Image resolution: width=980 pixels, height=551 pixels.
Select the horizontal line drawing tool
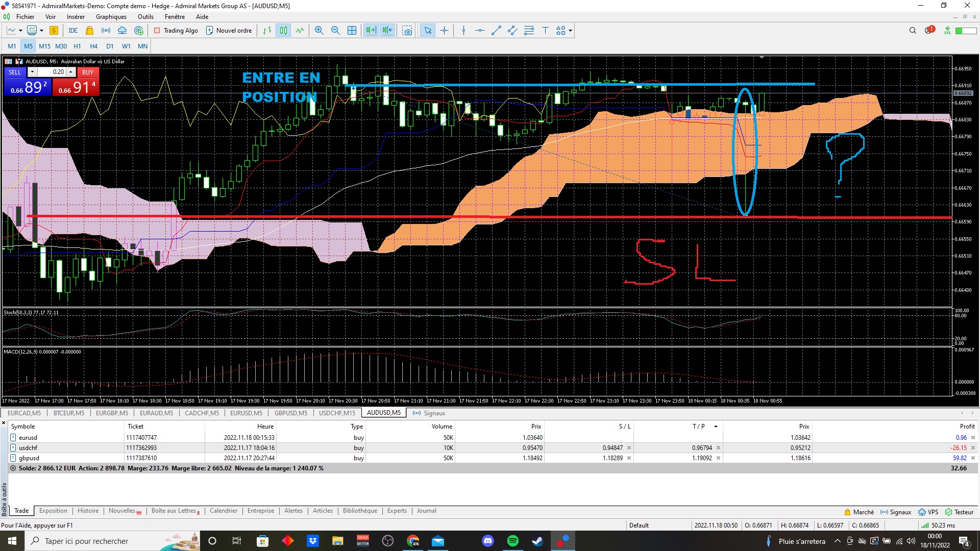pos(480,31)
